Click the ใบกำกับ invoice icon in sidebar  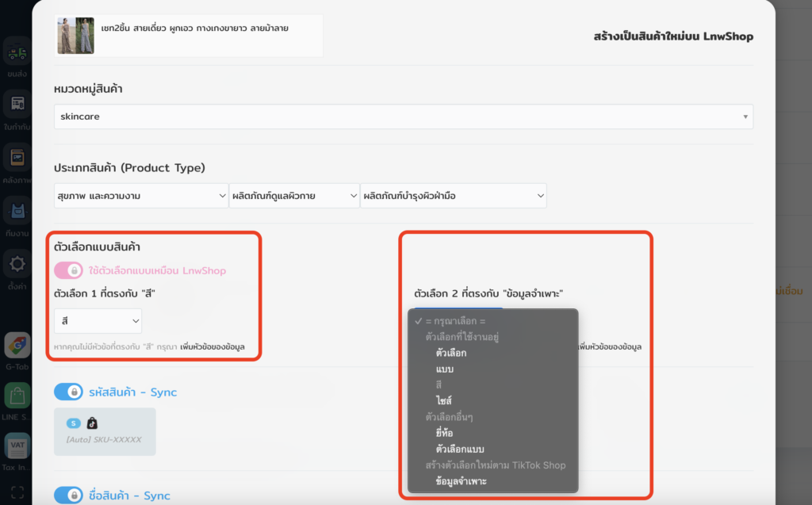16,105
